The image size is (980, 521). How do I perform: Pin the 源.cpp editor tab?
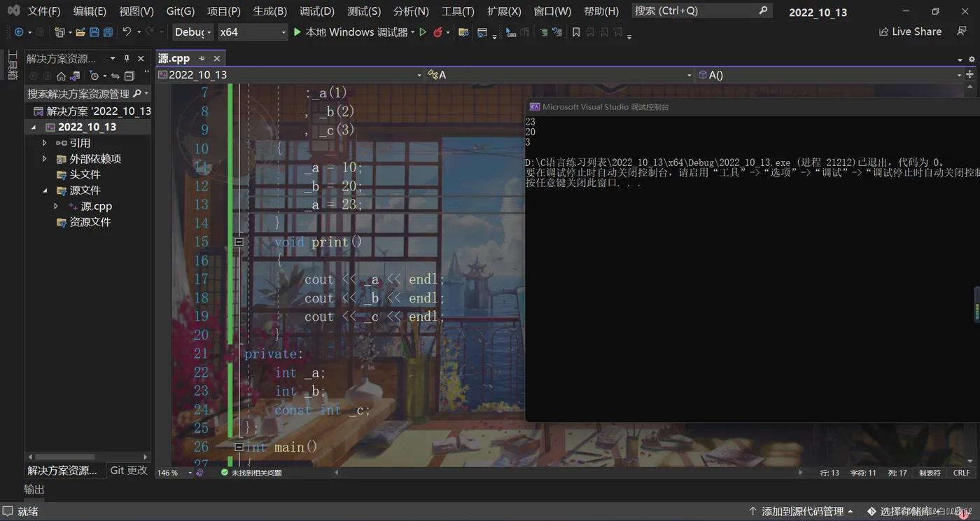202,59
